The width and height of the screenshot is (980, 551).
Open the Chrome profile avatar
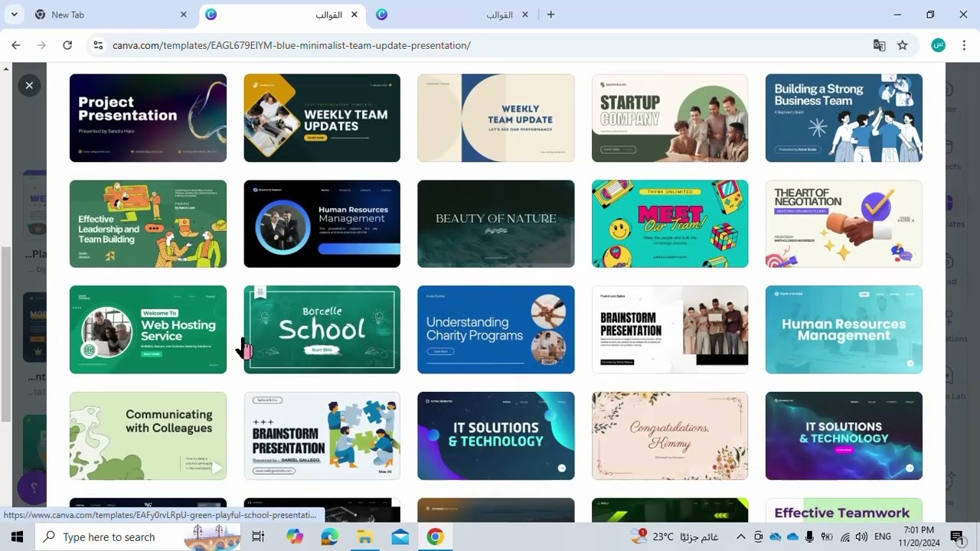click(938, 45)
